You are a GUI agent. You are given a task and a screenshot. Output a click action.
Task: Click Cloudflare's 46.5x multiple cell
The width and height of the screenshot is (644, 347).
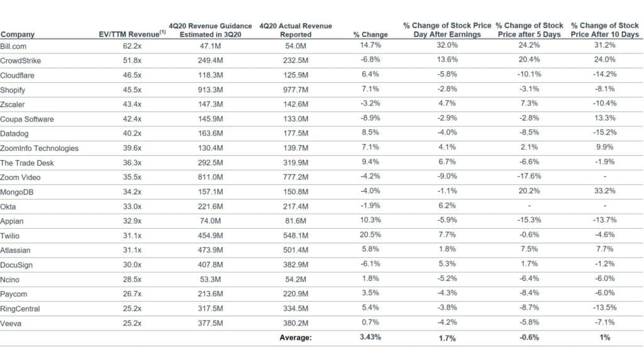(x=132, y=75)
